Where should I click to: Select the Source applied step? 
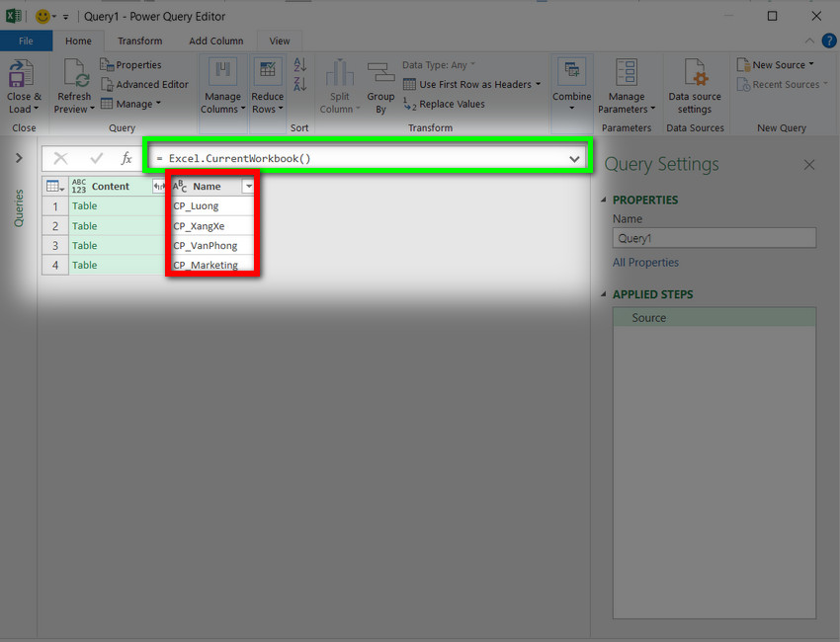714,317
